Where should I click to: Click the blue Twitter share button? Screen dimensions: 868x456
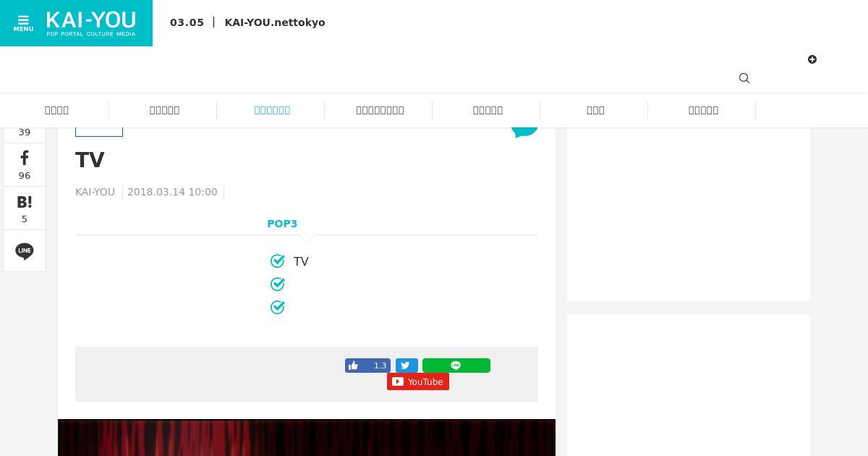tap(407, 366)
